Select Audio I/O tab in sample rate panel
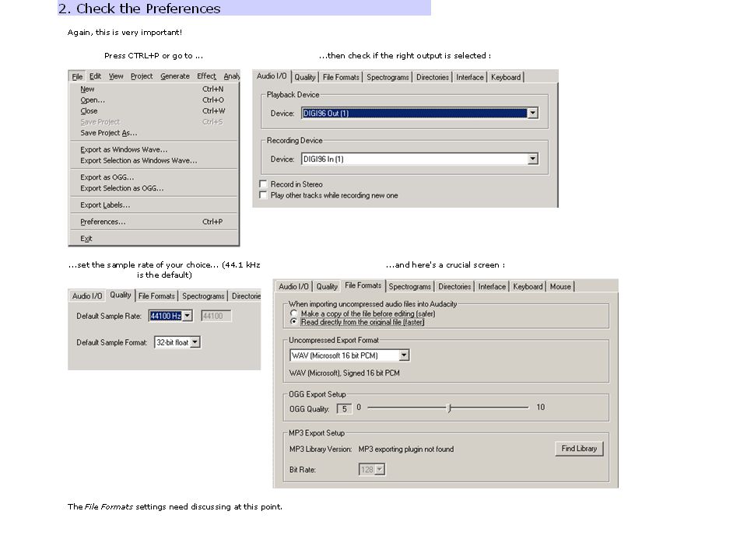747x560 pixels. tap(87, 296)
